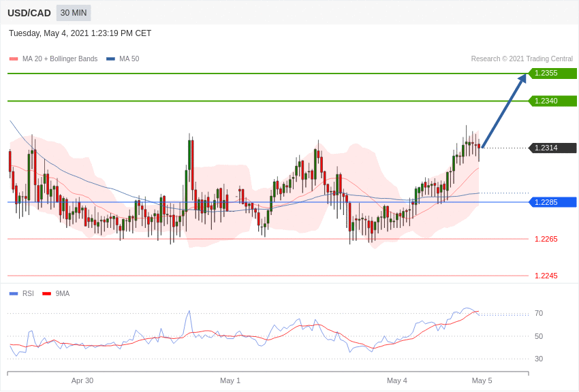
Task: Click the May 4 date axis label
Action: (x=397, y=380)
